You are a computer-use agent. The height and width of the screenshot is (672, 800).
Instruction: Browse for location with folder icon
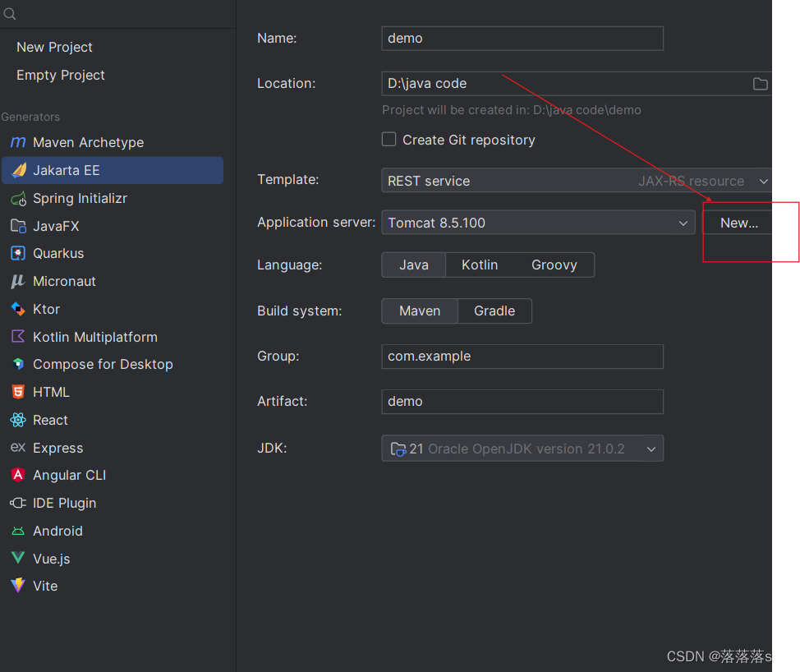(x=761, y=84)
